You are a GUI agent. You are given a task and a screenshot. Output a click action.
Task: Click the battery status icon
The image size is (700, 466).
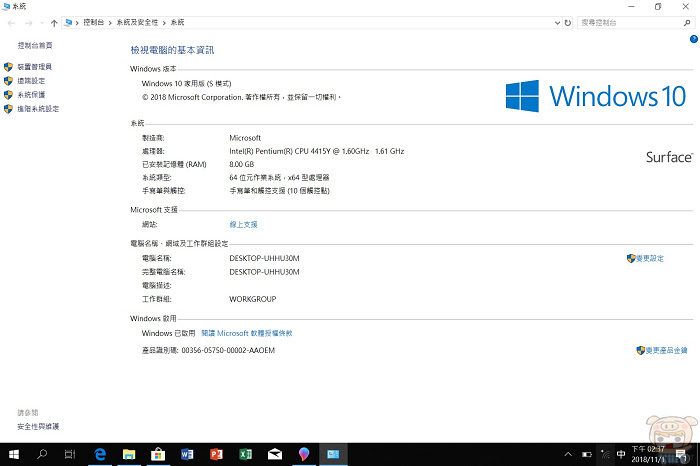pos(587,454)
